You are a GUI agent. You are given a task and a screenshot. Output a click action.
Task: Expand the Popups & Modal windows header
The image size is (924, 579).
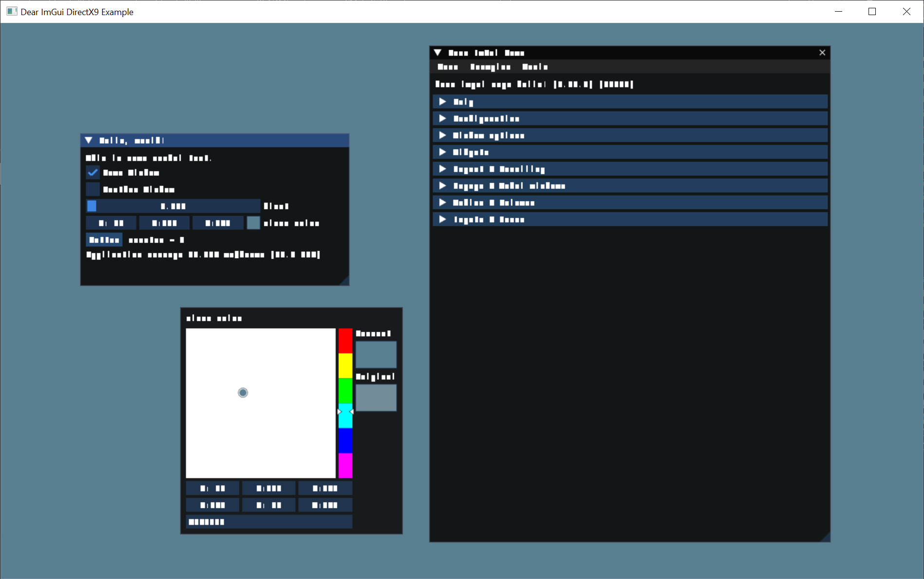tap(630, 186)
